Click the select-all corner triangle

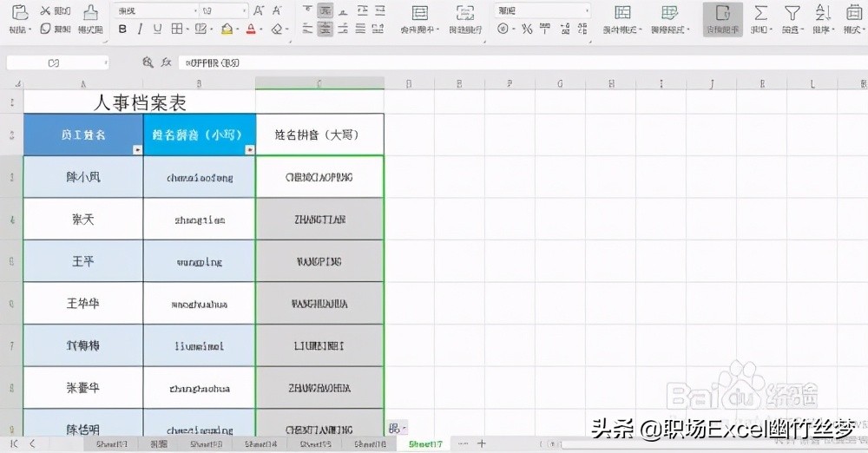pos(17,84)
